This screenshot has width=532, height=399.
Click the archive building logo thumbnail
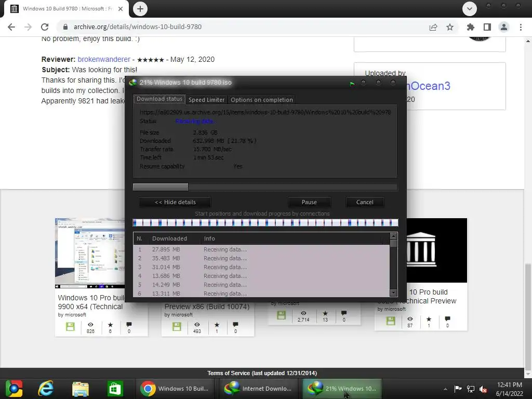436,250
